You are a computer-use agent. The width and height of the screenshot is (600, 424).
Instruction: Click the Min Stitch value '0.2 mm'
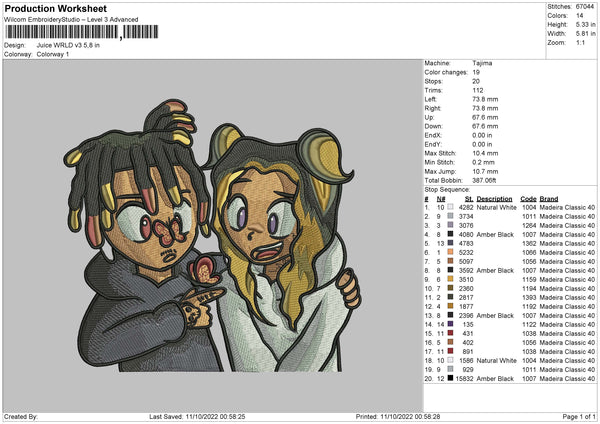coord(483,162)
